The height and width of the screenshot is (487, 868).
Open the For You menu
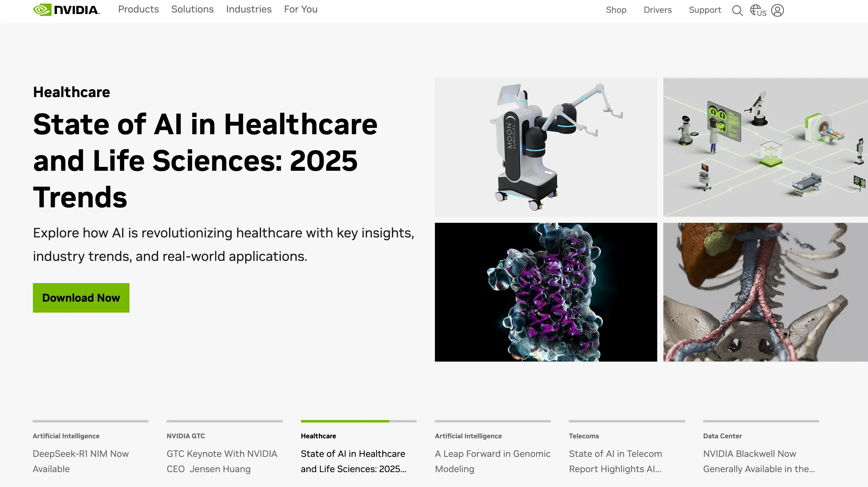301,9
